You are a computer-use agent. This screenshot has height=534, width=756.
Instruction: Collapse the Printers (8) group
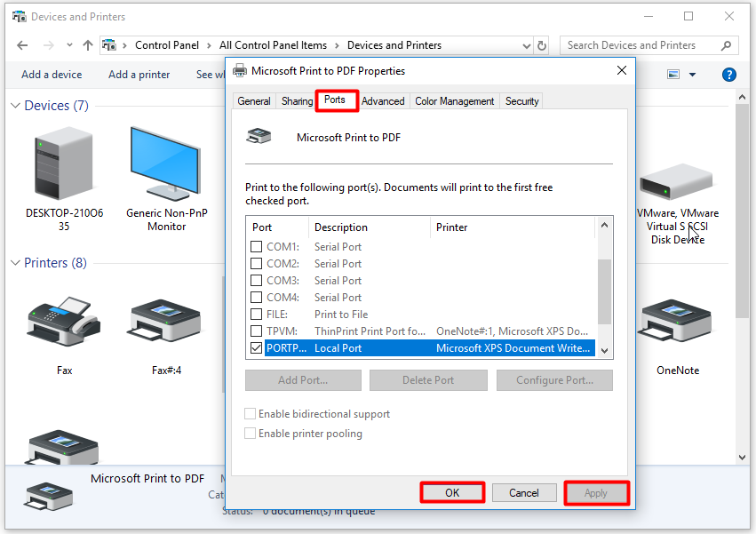(x=15, y=263)
